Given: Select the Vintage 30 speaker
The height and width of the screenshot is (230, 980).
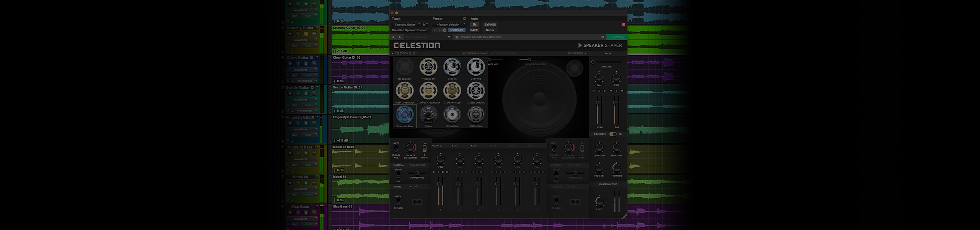Looking at the screenshot, I should [428, 67].
